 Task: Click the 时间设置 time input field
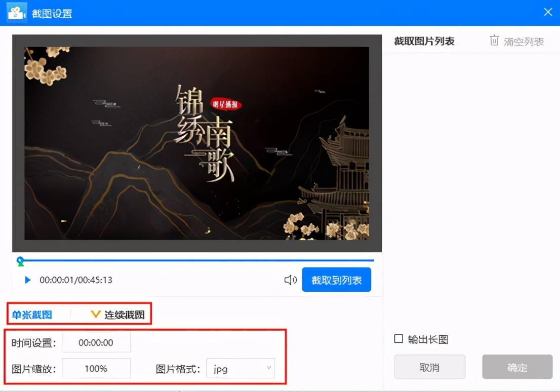click(x=96, y=342)
